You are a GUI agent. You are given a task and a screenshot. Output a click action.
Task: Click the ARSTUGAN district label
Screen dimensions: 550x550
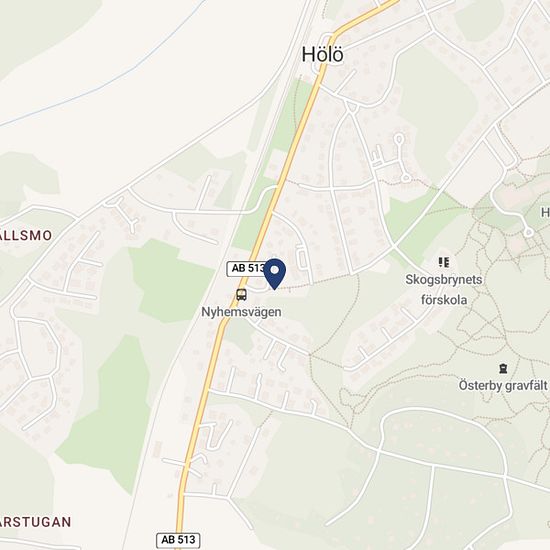[35, 522]
